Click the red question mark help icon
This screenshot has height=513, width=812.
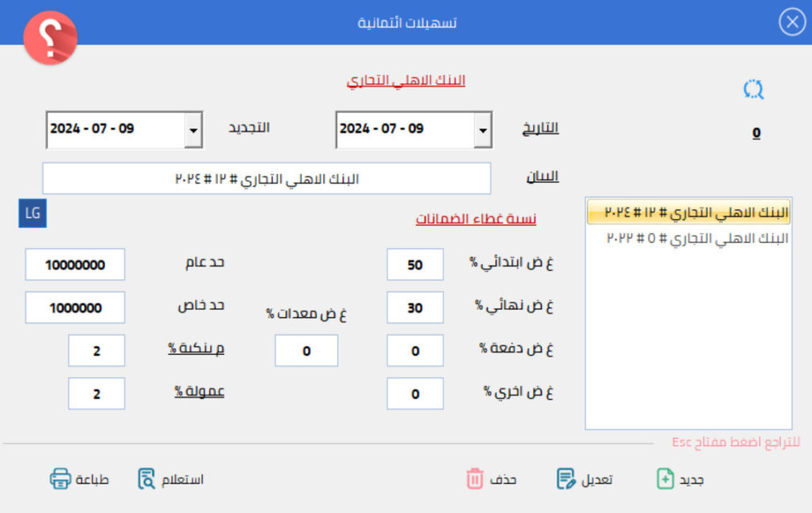[50, 37]
